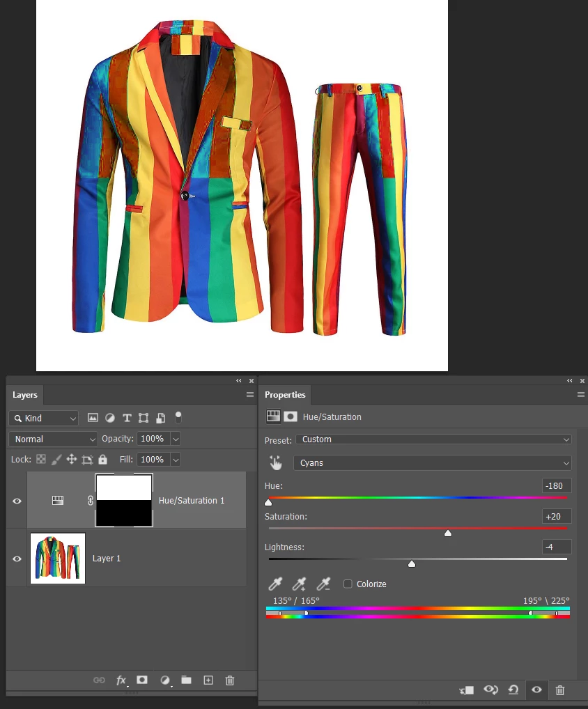The height and width of the screenshot is (709, 588).
Task: Click the smart object filter icon
Action: click(x=160, y=418)
